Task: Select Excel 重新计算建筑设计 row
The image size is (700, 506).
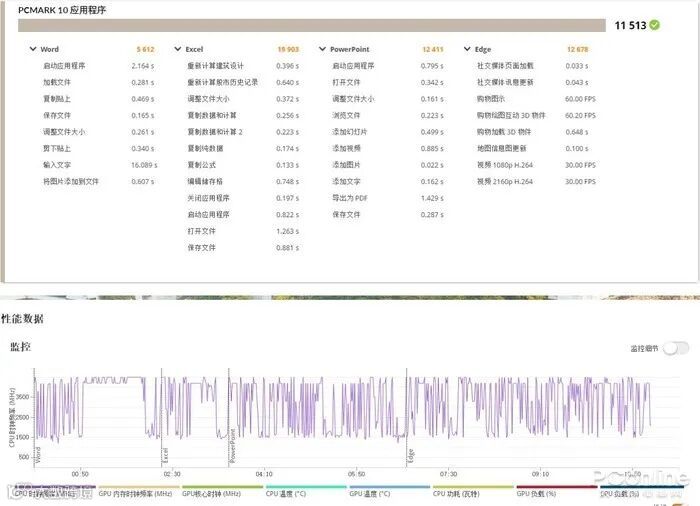Action: tap(243, 66)
